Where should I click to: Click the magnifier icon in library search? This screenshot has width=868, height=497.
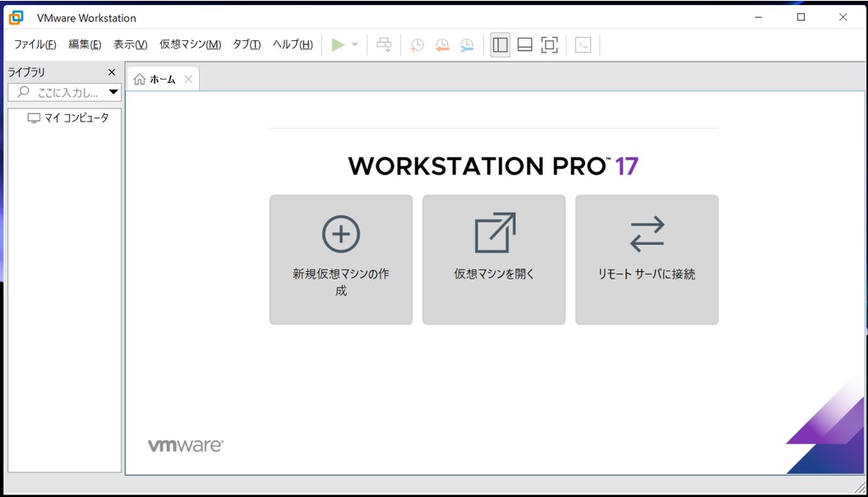point(23,92)
